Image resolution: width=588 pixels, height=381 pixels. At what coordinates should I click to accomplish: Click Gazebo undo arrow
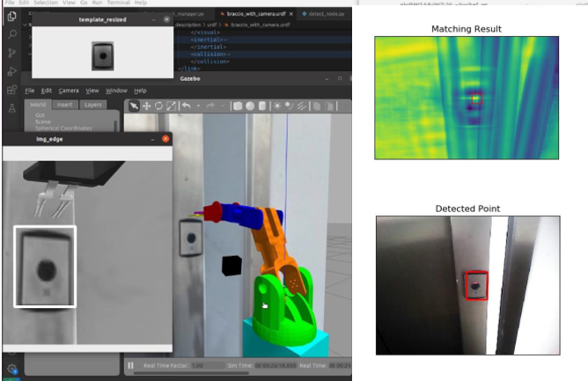click(x=187, y=106)
